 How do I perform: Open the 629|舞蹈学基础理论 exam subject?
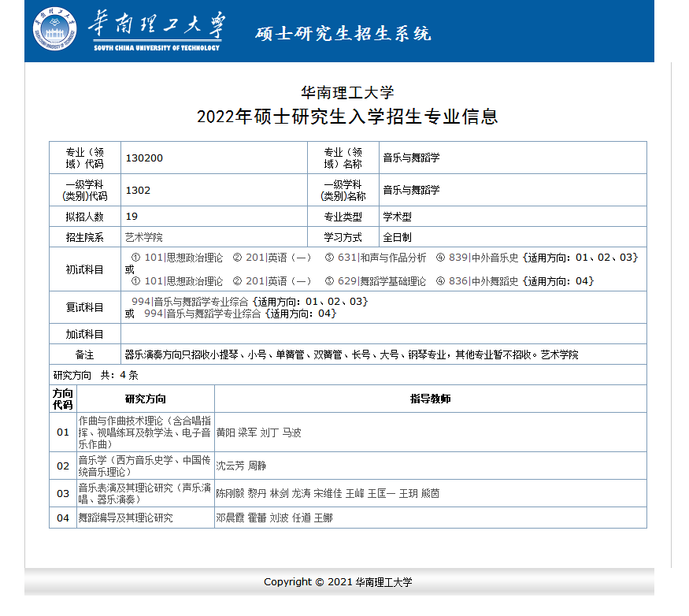tap(382, 281)
